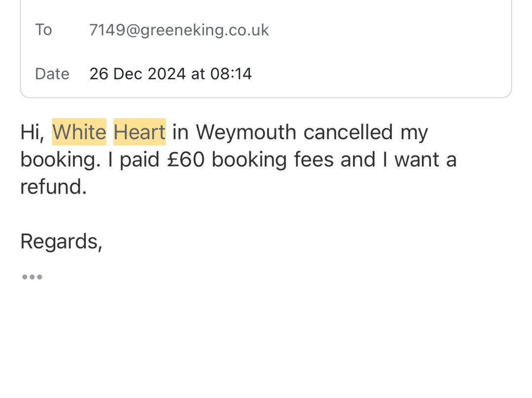Click the time "08:14" in header

coord(231,74)
